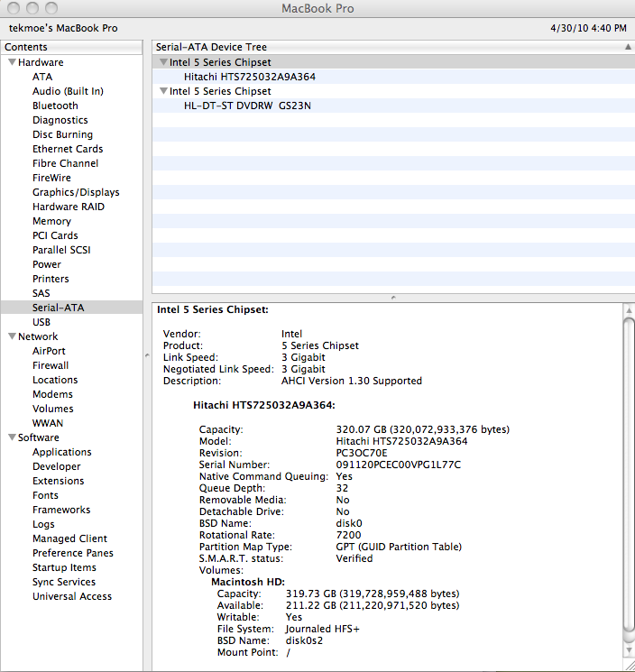635x672 pixels.
Task: Select Bluetooth in sidebar
Action: tap(55, 106)
